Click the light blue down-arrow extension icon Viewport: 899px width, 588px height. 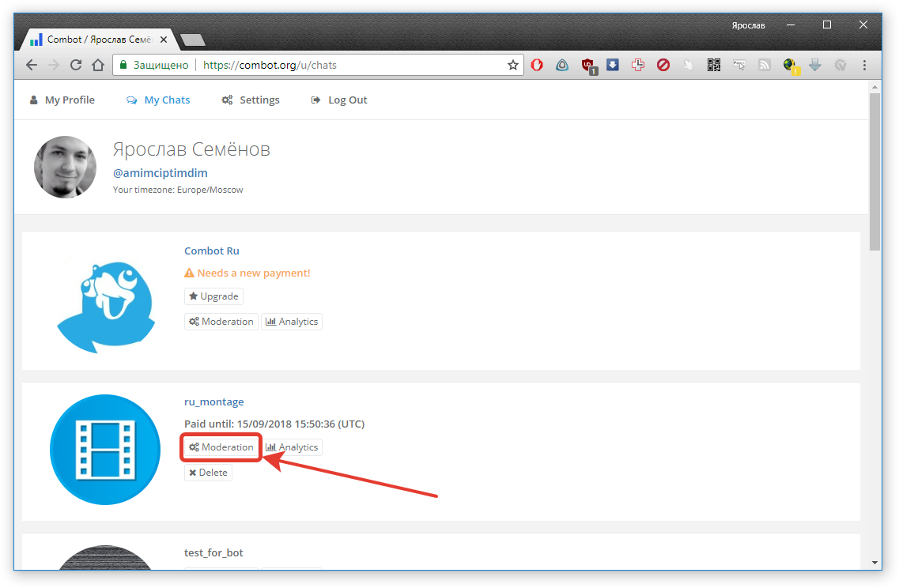tap(814, 65)
